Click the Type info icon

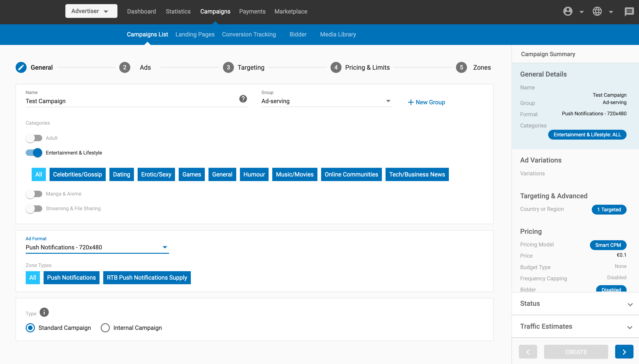(44, 312)
